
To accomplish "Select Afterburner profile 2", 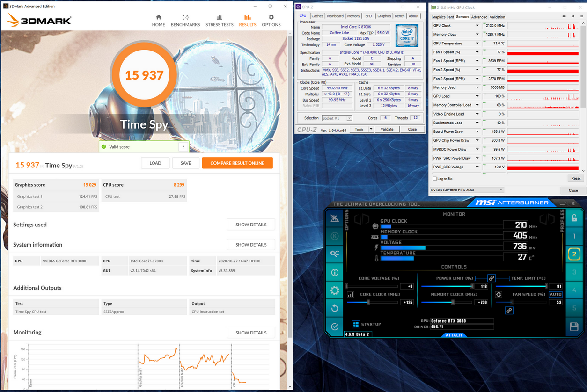I will pos(574,254).
